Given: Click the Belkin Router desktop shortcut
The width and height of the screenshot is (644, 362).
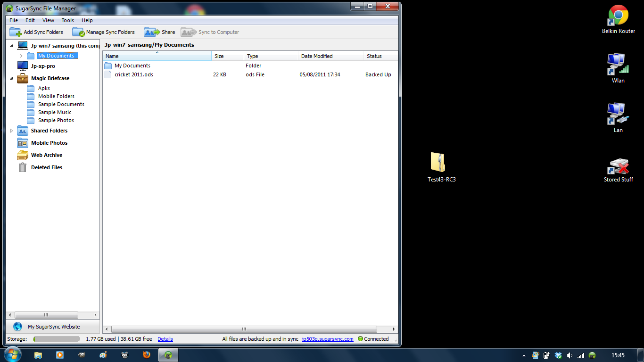Looking at the screenshot, I should [x=618, y=20].
